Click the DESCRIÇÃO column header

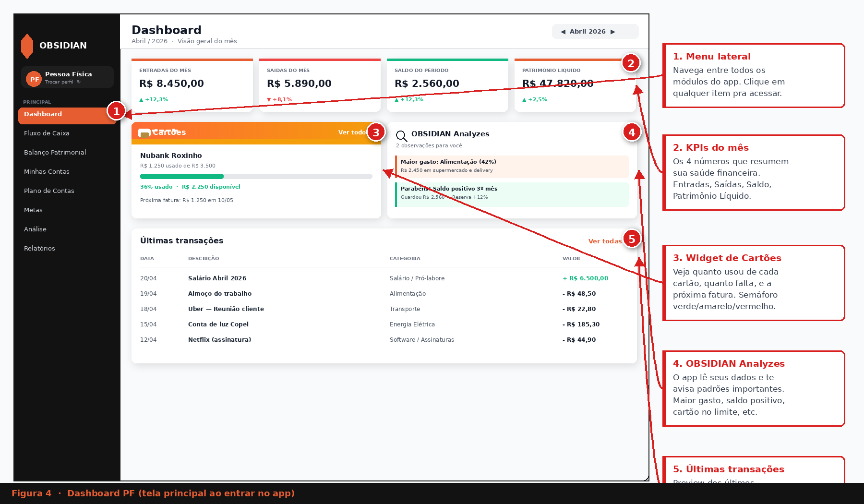(204, 259)
